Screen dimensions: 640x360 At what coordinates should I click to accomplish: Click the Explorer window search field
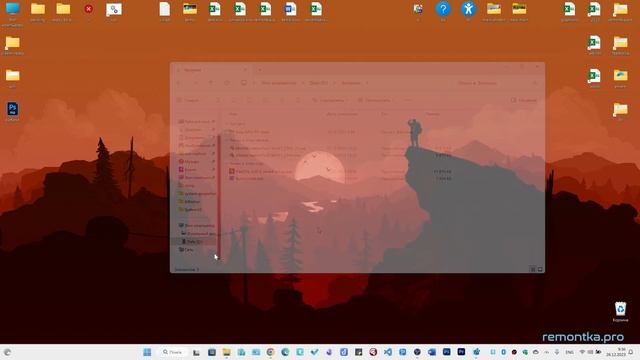pyautogui.click(x=497, y=83)
